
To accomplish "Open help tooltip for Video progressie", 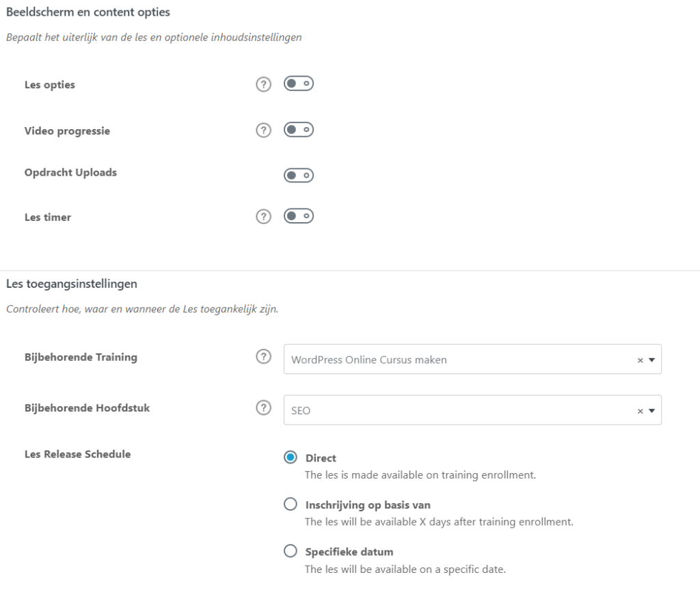I will tap(263, 130).
